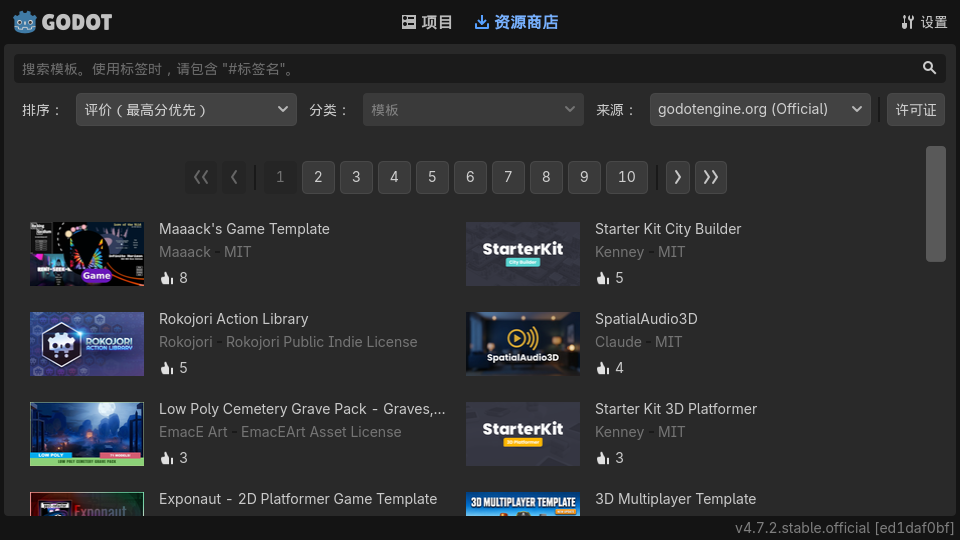
Task: Click author Kenney under 3D Platformer
Action: (620, 432)
